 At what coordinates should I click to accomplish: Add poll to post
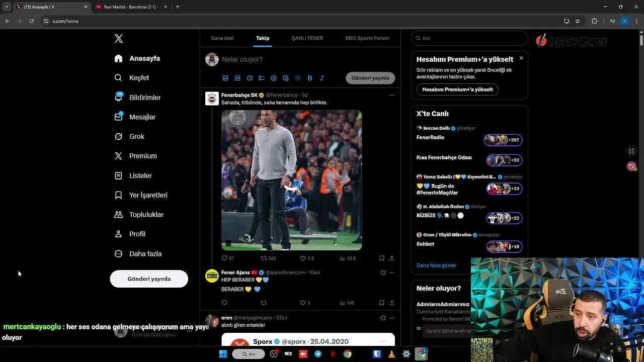point(262,78)
